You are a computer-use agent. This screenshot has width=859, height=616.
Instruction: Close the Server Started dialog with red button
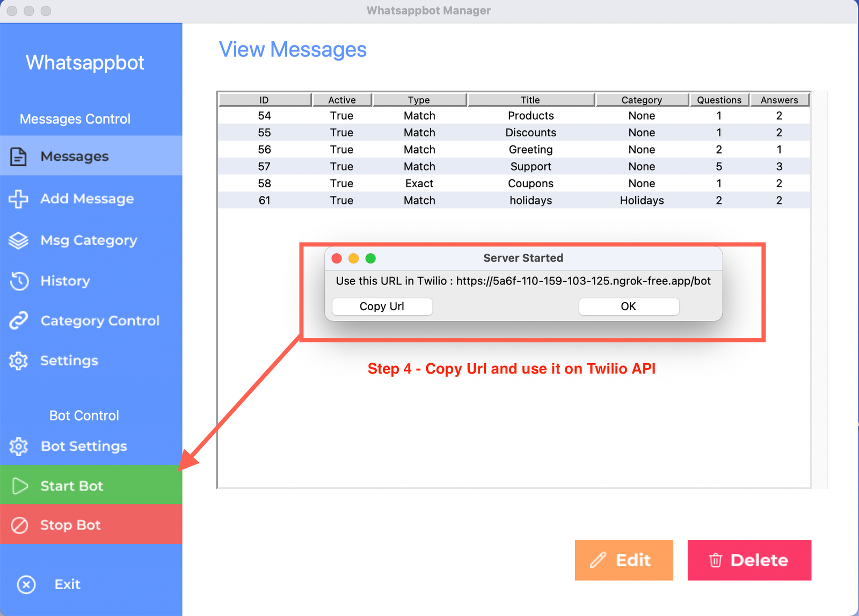tap(337, 259)
